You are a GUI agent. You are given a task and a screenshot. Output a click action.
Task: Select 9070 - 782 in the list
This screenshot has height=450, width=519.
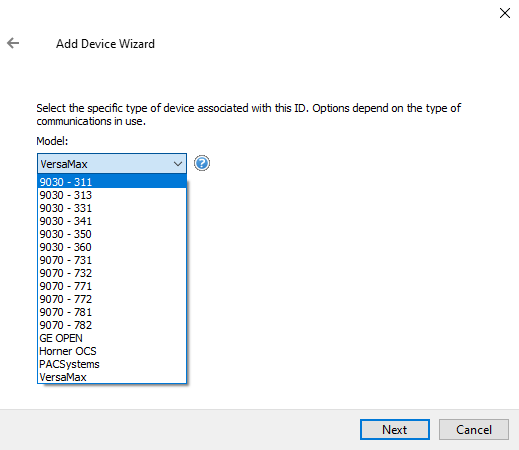[112, 325]
